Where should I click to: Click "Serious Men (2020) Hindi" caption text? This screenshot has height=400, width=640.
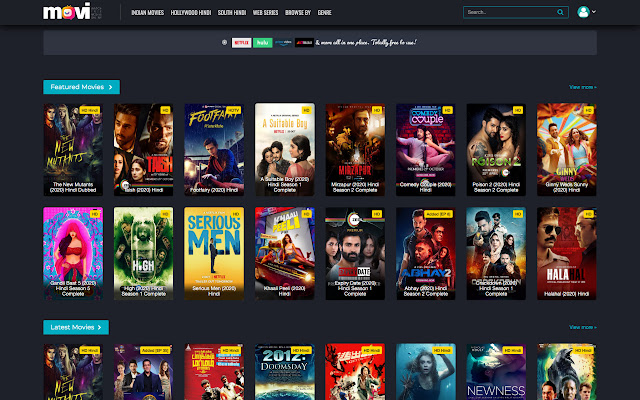[214, 291]
